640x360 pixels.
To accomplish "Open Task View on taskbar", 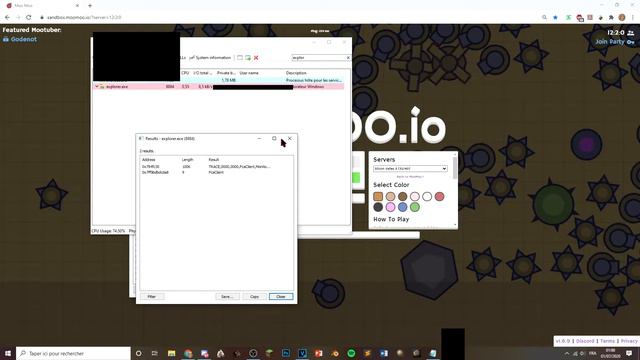I will click(x=155, y=353).
